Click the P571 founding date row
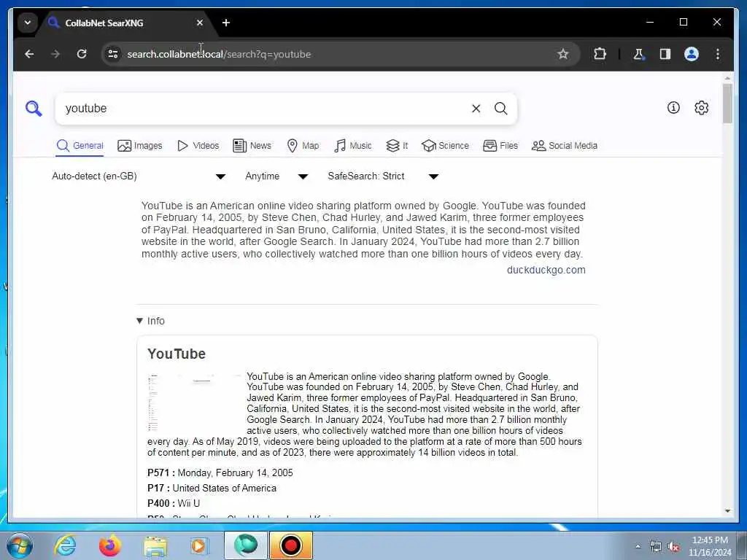 click(220, 472)
